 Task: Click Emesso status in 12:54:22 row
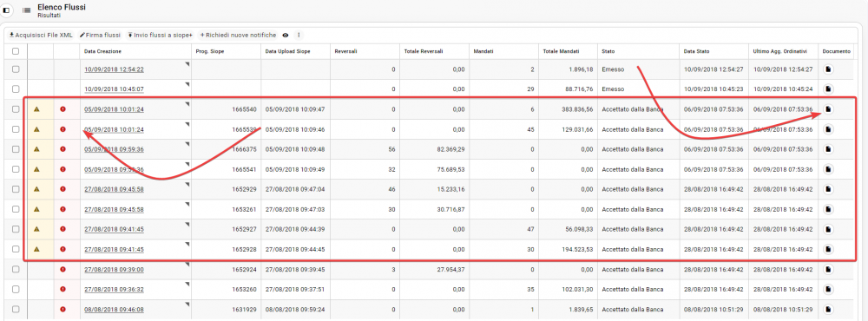613,69
